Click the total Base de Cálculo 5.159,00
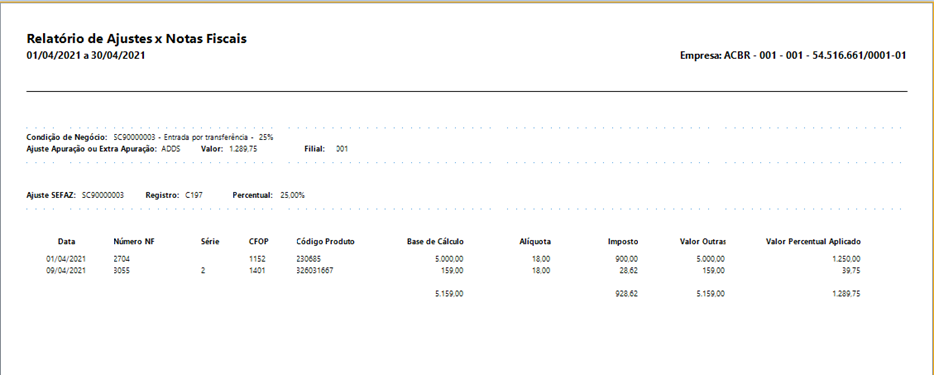Image resolution: width=934 pixels, height=375 pixels. (x=449, y=294)
